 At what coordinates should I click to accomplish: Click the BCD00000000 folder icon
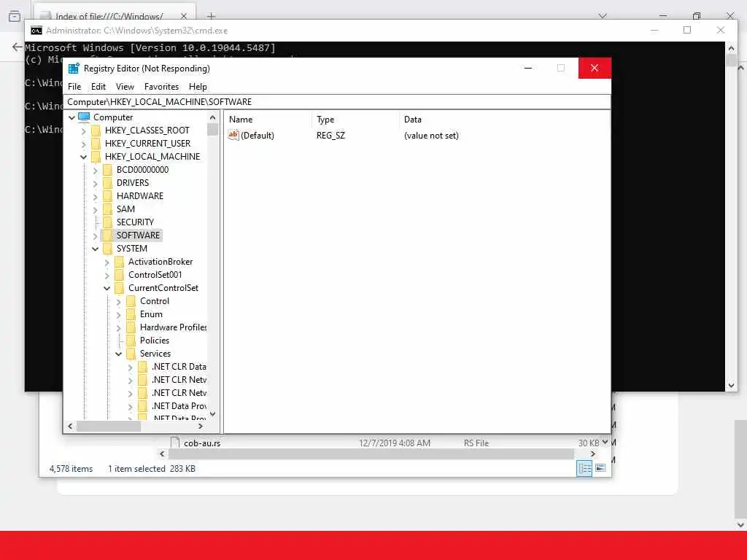click(x=108, y=169)
